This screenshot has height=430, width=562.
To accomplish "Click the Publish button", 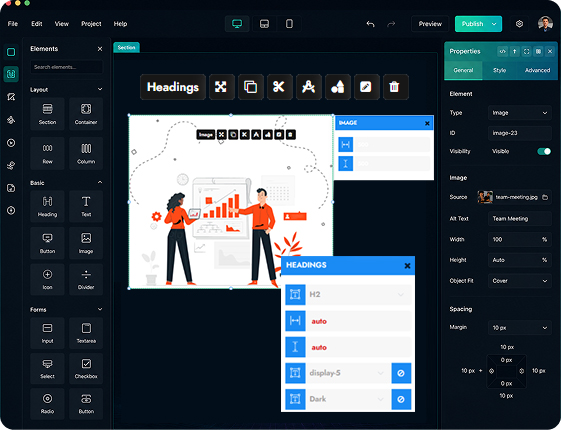I will [472, 24].
